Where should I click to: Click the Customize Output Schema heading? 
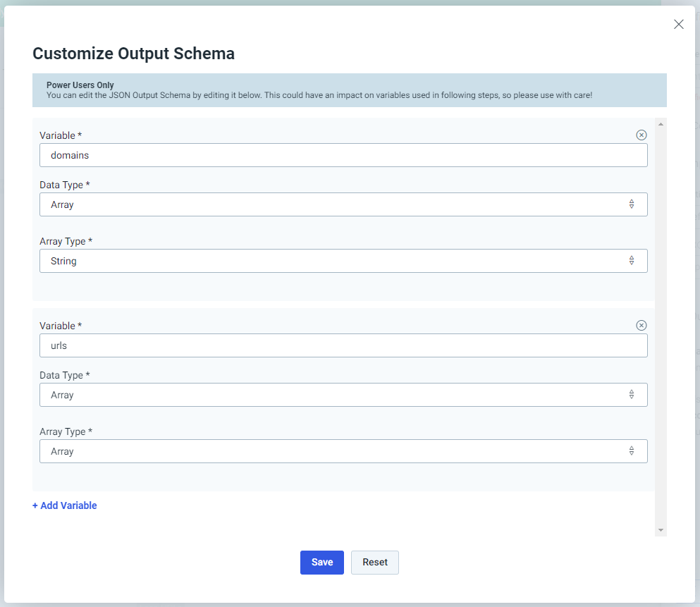click(133, 54)
